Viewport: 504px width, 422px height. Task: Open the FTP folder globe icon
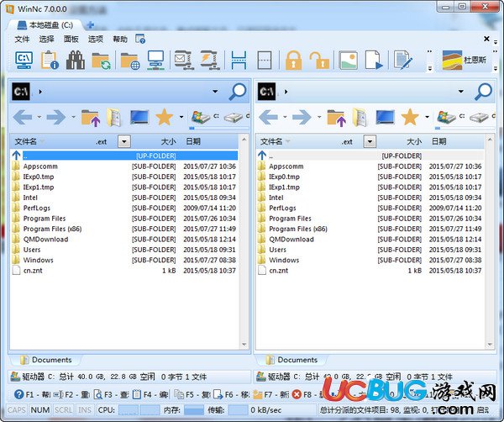(x=130, y=61)
